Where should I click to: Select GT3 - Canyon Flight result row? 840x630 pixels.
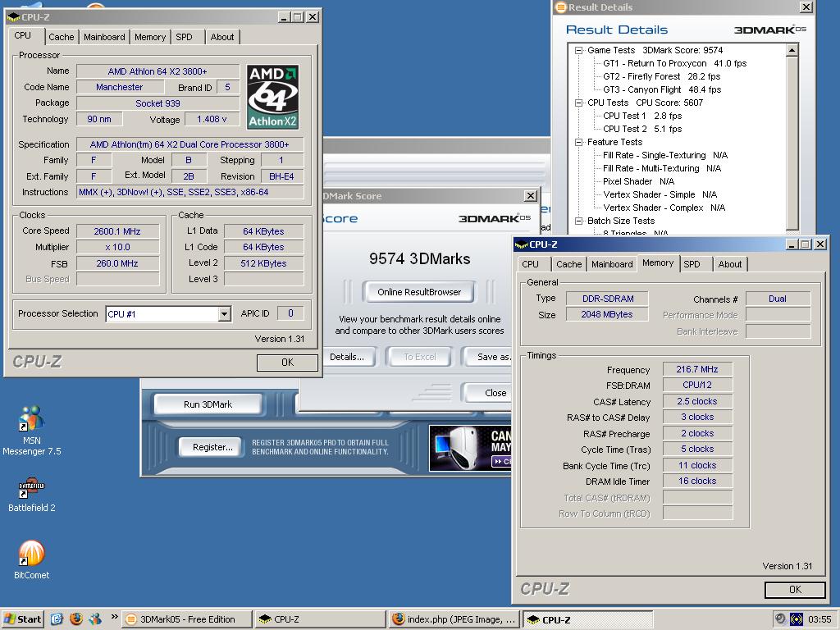(662, 90)
